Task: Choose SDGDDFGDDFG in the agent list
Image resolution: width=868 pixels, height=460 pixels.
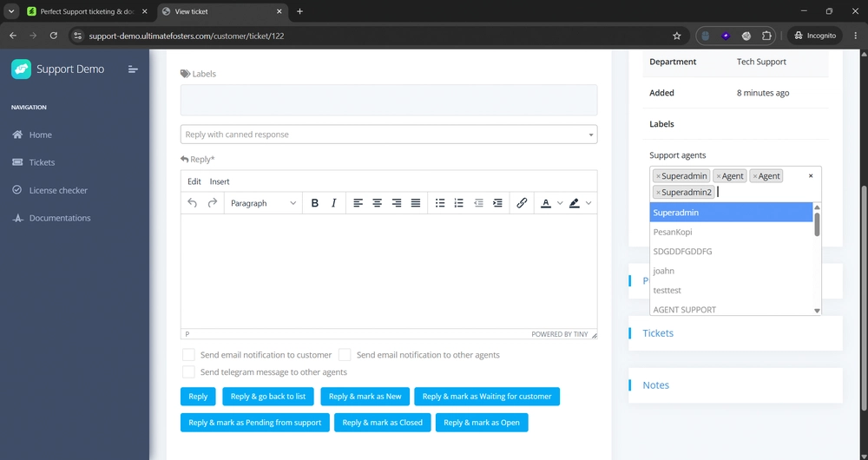Action: coord(731,252)
